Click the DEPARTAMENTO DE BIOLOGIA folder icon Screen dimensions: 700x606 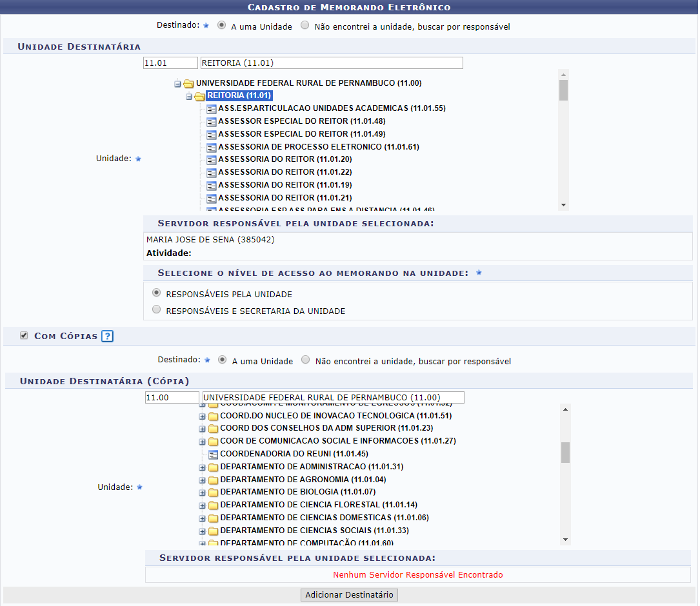(213, 493)
